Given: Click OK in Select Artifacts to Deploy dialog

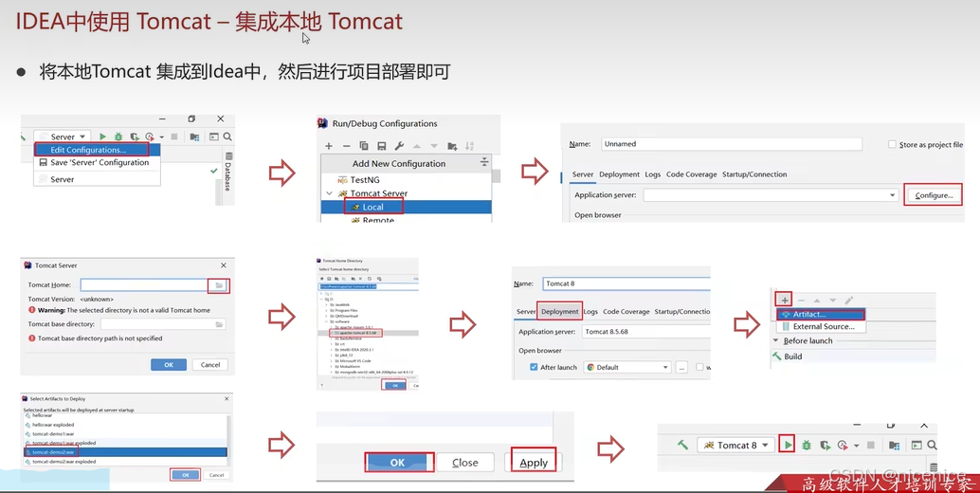Looking at the screenshot, I should [186, 475].
